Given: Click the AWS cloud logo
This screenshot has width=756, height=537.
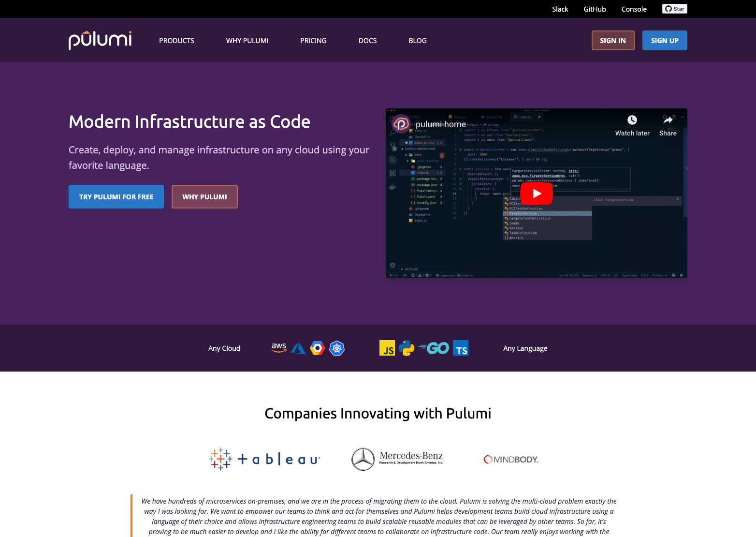Looking at the screenshot, I should 279,348.
